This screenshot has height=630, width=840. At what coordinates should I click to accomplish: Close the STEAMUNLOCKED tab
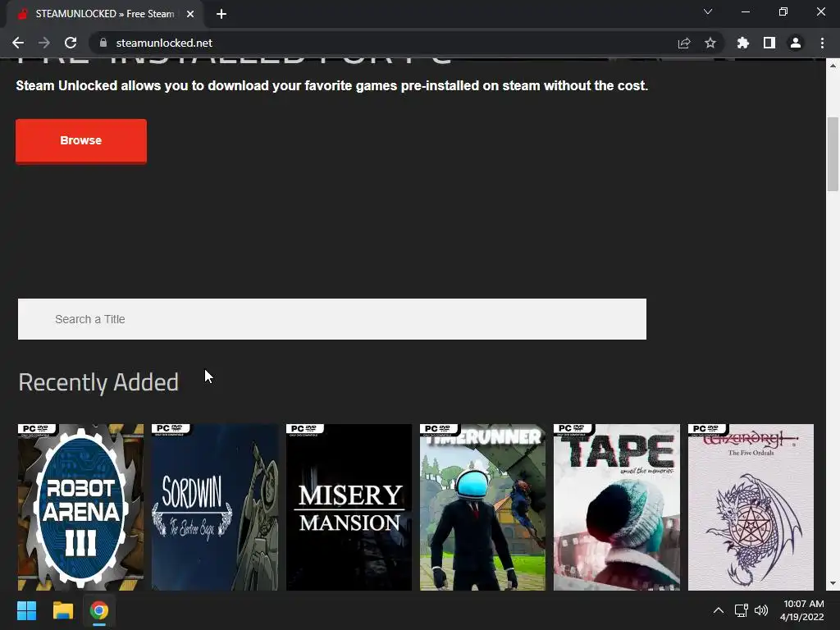click(190, 14)
